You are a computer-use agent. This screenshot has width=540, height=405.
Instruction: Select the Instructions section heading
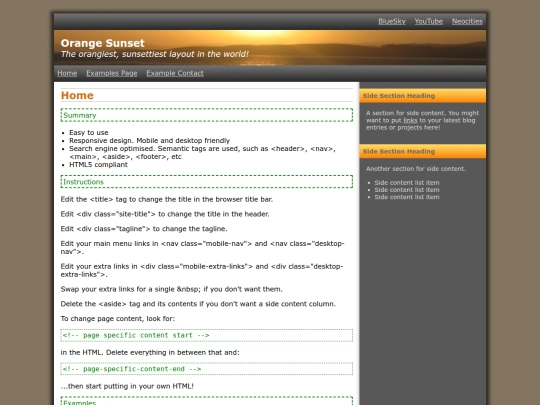pyautogui.click(x=207, y=182)
